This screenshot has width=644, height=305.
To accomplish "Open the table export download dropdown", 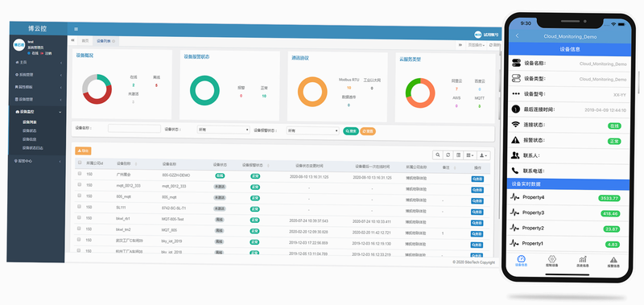I will pos(484,155).
